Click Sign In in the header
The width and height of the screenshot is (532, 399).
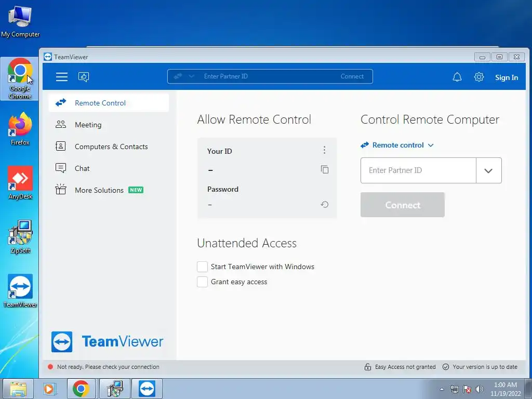pos(506,77)
